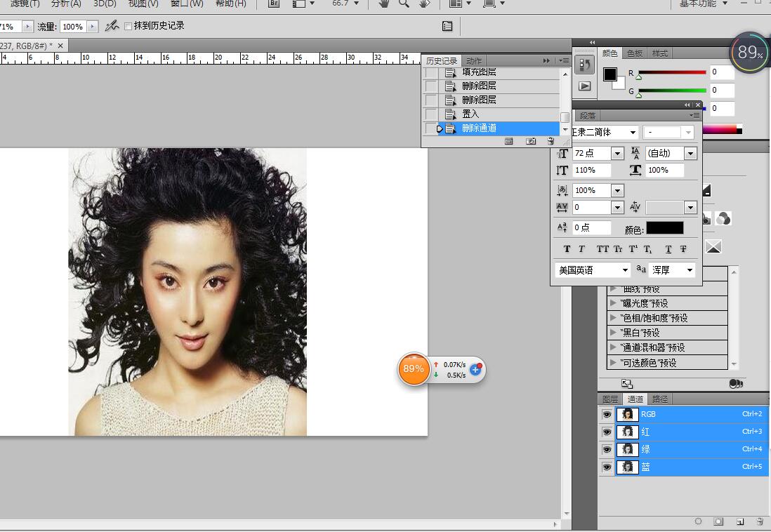Apply underline text style in Character panel
The image size is (771, 532).
tap(668, 249)
